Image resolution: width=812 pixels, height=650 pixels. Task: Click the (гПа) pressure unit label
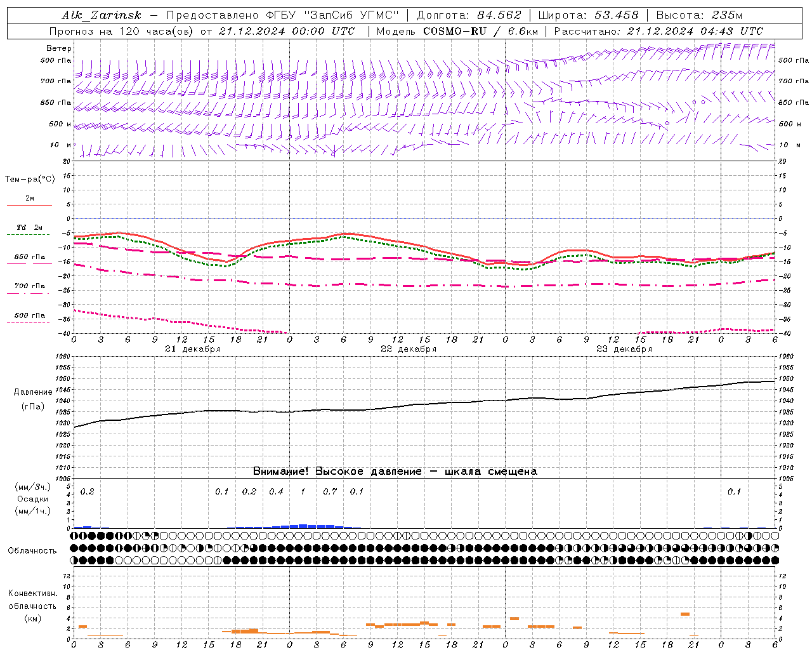pyautogui.click(x=33, y=407)
